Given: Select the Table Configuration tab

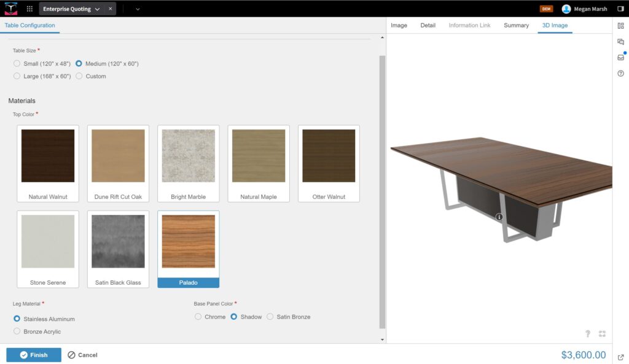Looking at the screenshot, I should [x=29, y=25].
